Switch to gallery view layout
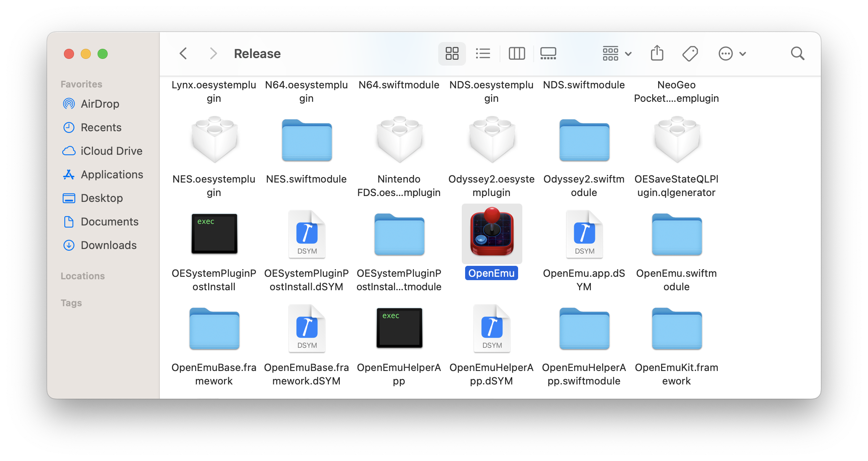This screenshot has width=868, height=461. [x=549, y=53]
